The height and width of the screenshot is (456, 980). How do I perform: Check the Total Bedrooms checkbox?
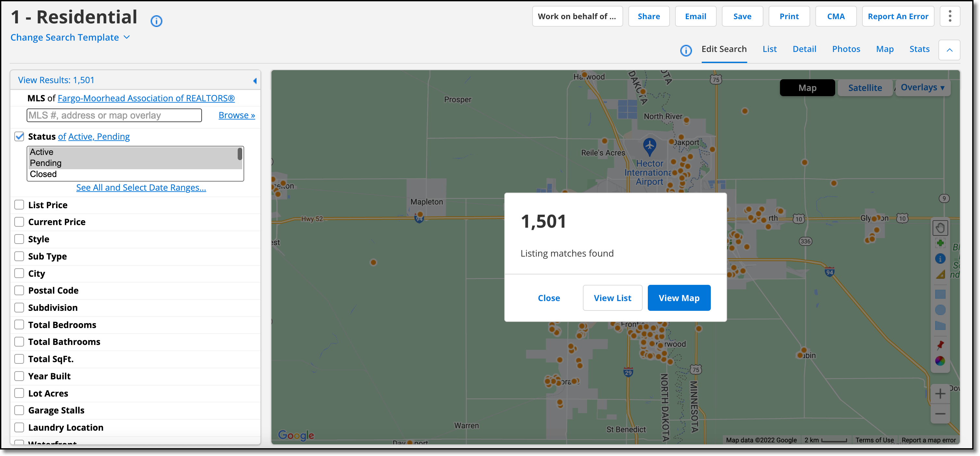19,325
